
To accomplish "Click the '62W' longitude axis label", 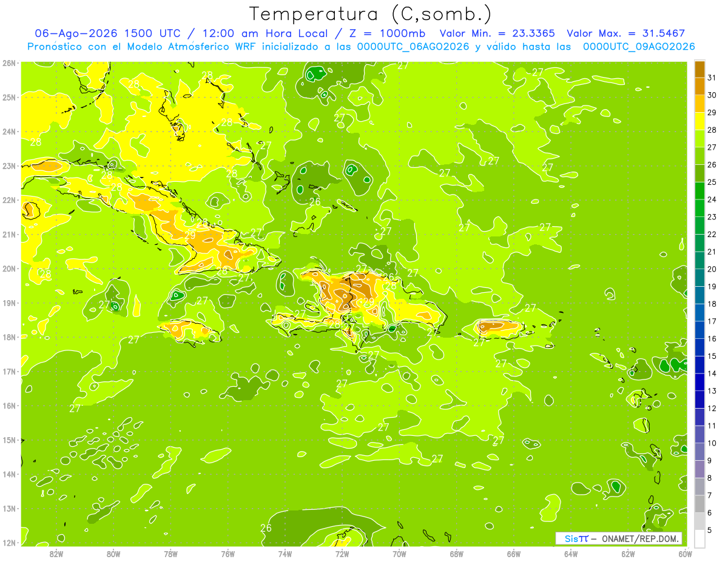I will tap(629, 554).
